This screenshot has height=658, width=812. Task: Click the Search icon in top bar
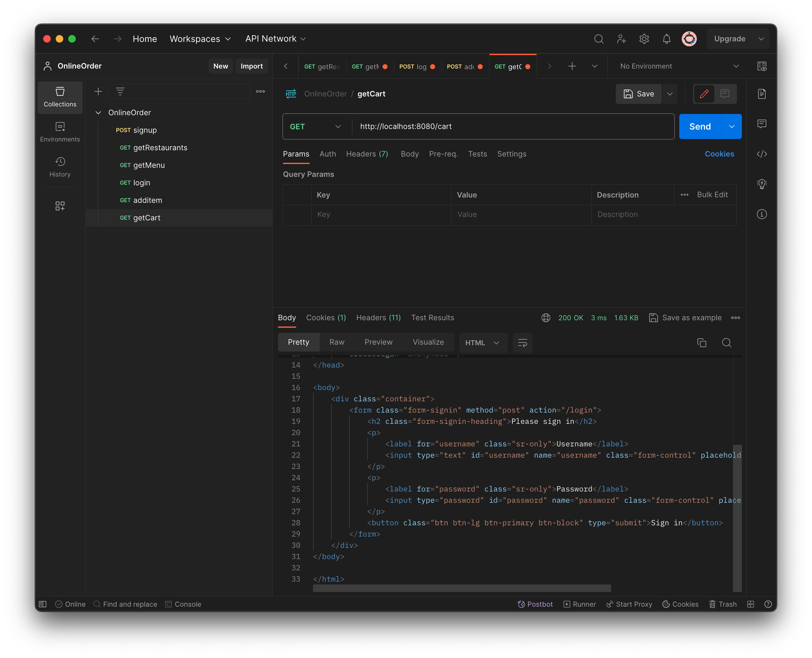pos(598,38)
